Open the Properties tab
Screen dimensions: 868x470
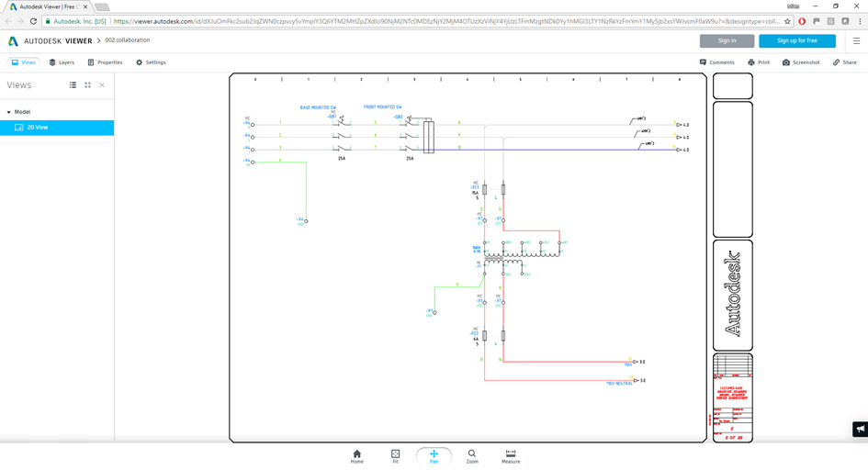click(x=106, y=62)
